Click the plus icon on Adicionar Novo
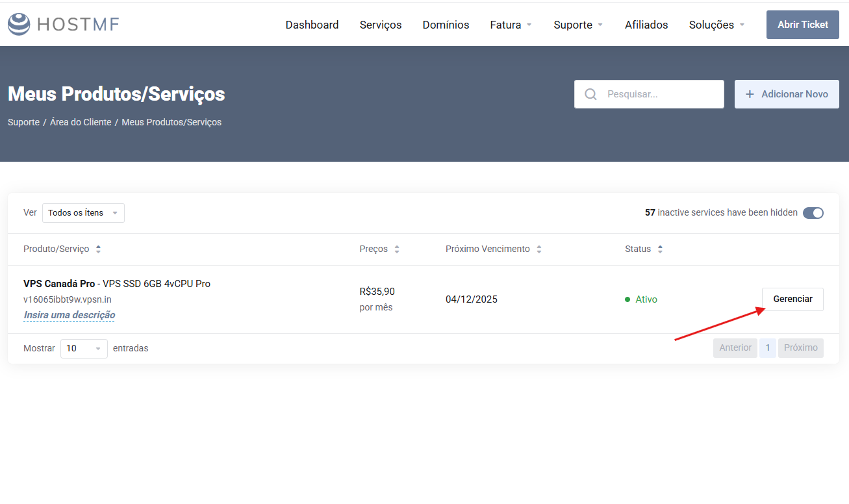 (750, 94)
